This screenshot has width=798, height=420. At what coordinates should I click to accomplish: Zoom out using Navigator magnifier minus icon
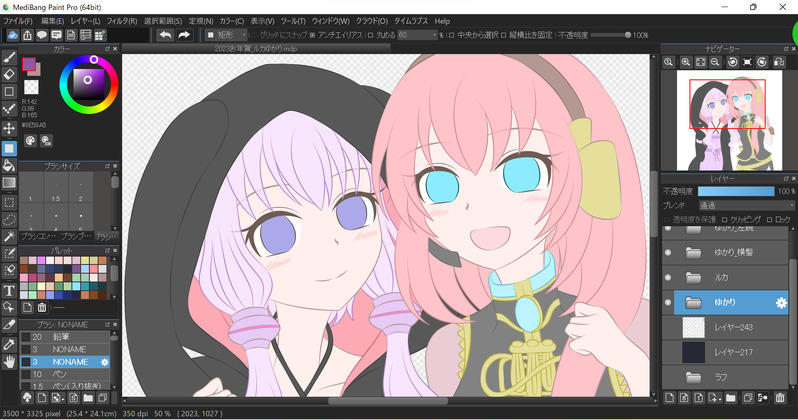coord(715,62)
